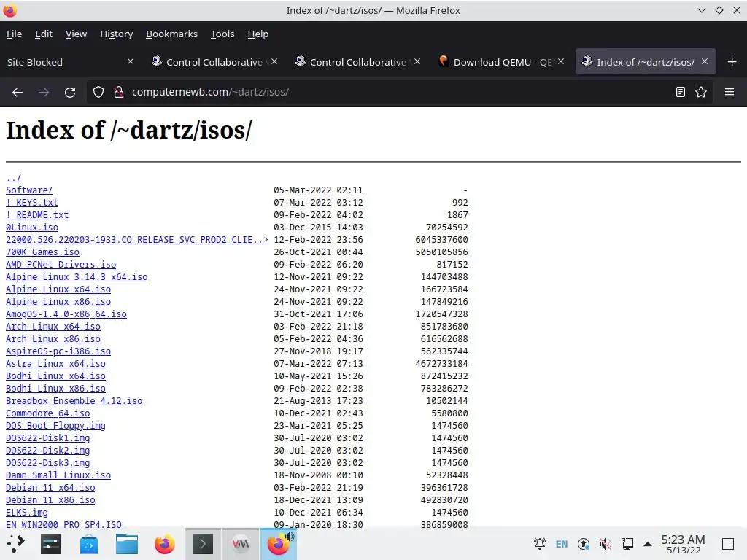
Task: Download 0Linux.iso
Action: click(32, 227)
